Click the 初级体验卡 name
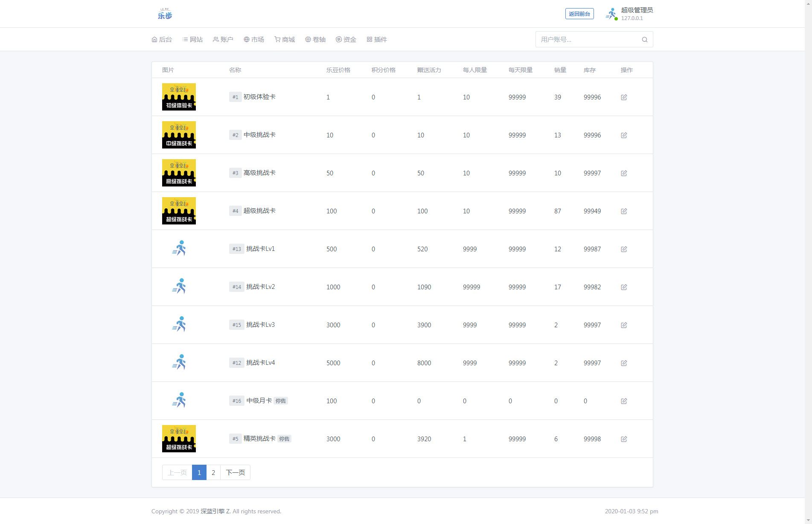The image size is (812, 524). coord(259,97)
